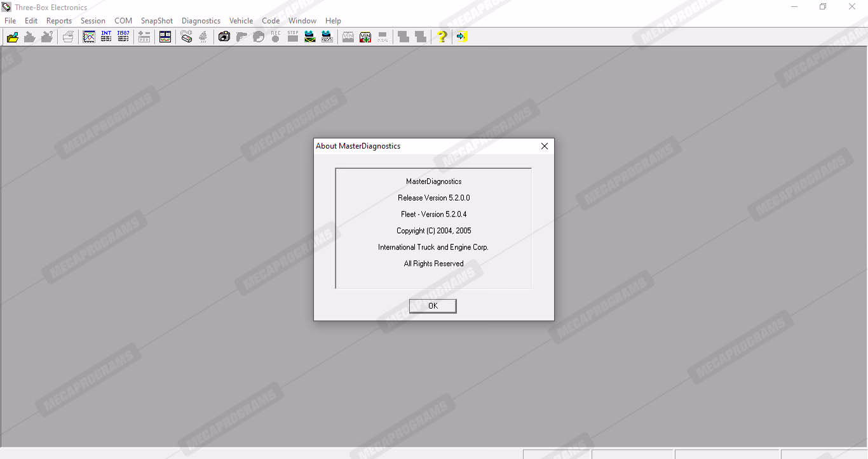Open the Help menu
868x459 pixels.
point(333,21)
